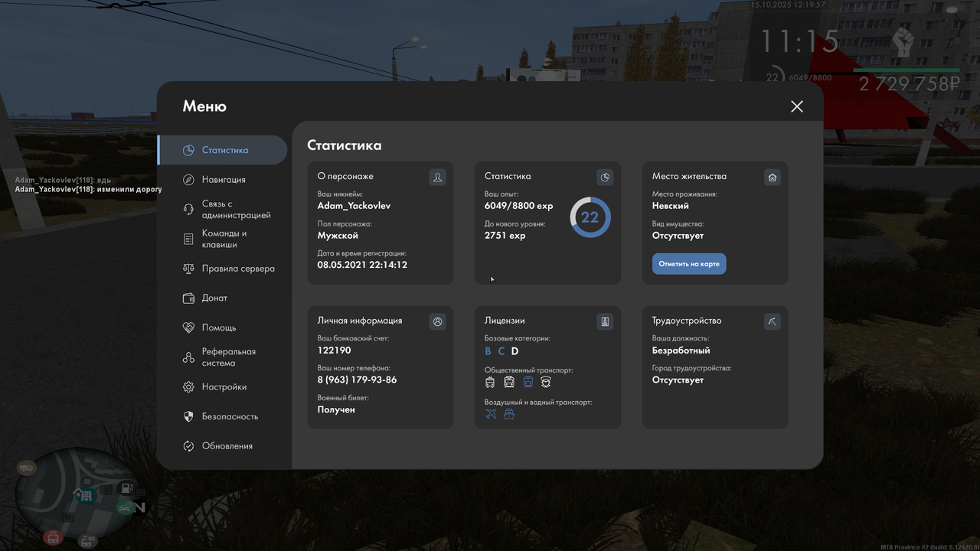
Task: Click the circular level 22 progress ring
Action: point(590,217)
